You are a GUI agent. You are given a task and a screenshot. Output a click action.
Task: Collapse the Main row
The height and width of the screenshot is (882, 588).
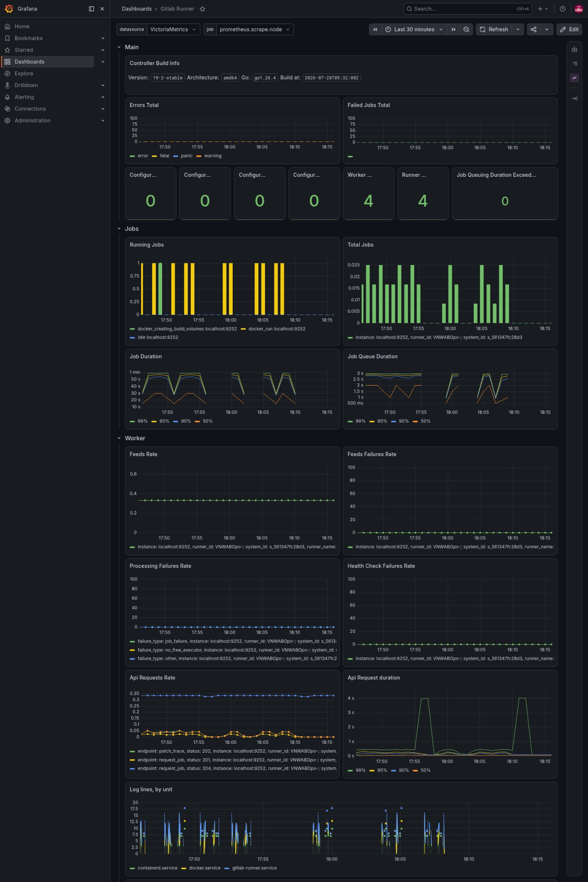[x=119, y=47]
